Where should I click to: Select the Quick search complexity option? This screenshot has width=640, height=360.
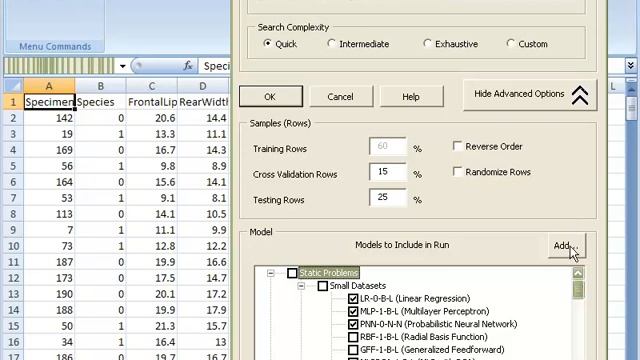[268, 43]
